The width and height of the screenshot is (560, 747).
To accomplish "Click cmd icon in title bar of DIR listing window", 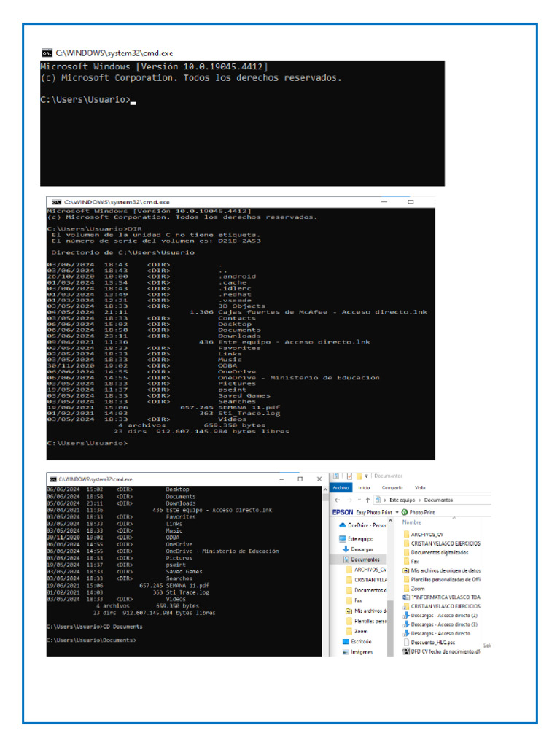I will pyautogui.click(x=57, y=202).
